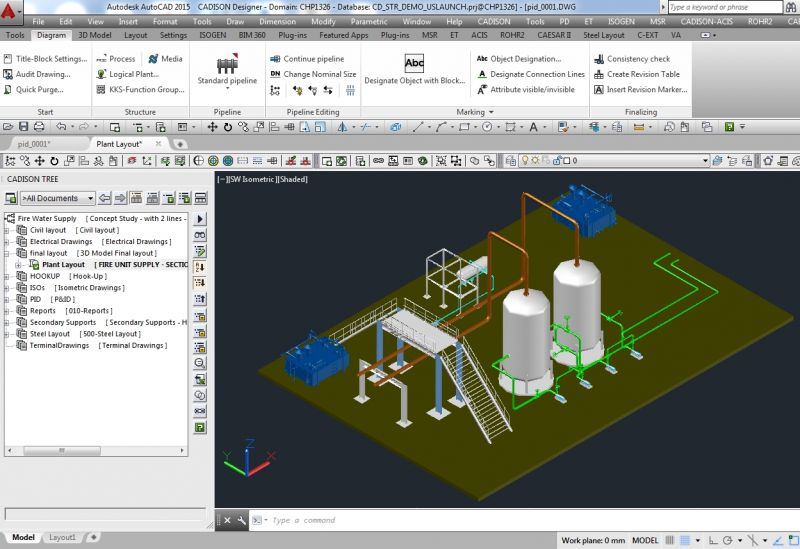Click the Open folder icon in quick toolbar

[8, 127]
